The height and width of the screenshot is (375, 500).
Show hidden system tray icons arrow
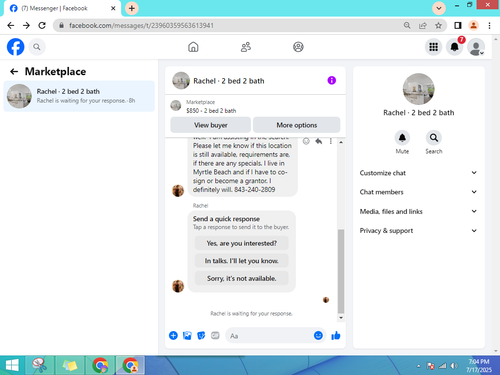click(419, 366)
